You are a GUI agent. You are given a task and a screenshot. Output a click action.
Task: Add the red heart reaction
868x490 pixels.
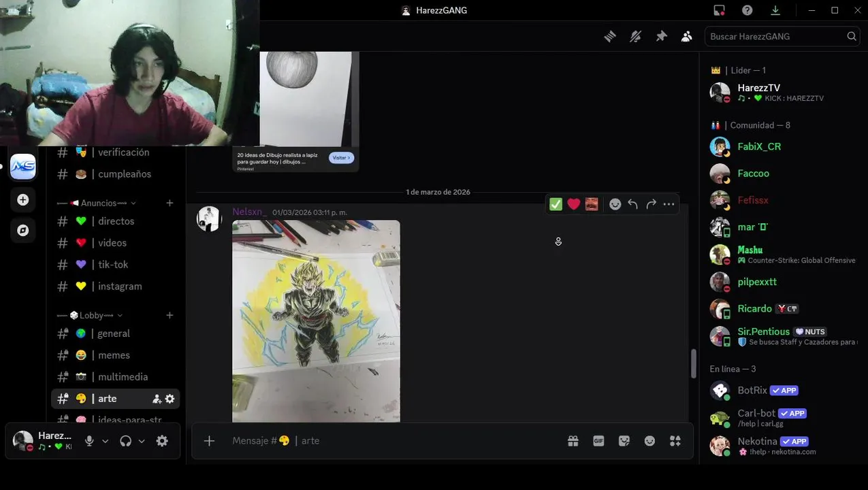point(574,204)
